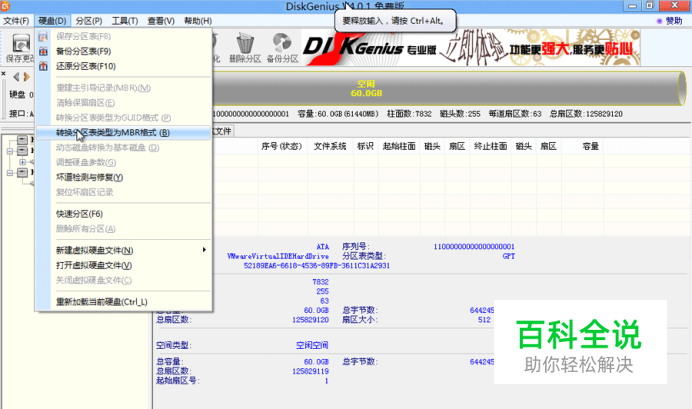
Task: Select 坏道检测与修复(Y) entry
Action: tap(124, 177)
